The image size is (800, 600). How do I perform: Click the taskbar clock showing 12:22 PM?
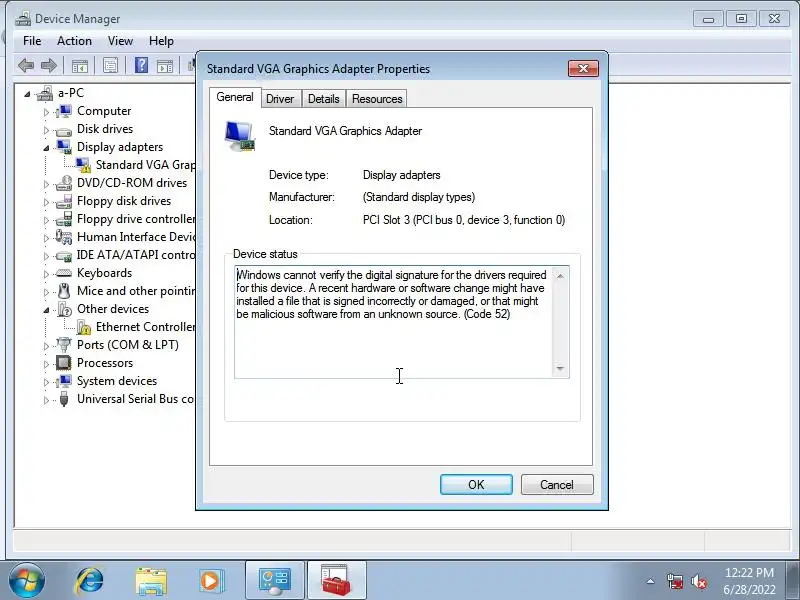(x=749, y=581)
